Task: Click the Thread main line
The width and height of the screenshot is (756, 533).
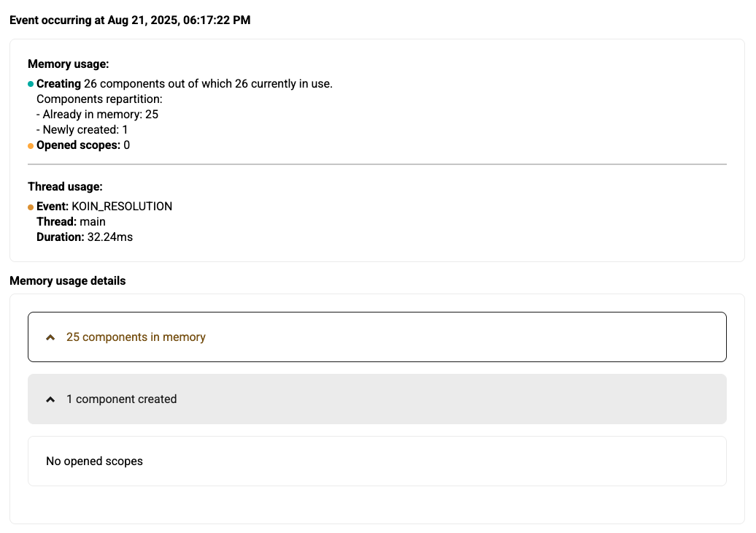Action: pos(71,222)
